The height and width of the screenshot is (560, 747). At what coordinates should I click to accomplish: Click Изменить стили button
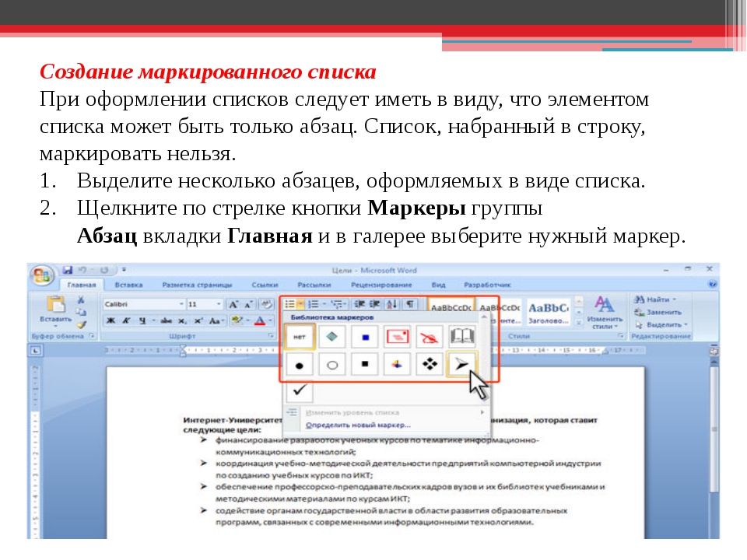[604, 313]
